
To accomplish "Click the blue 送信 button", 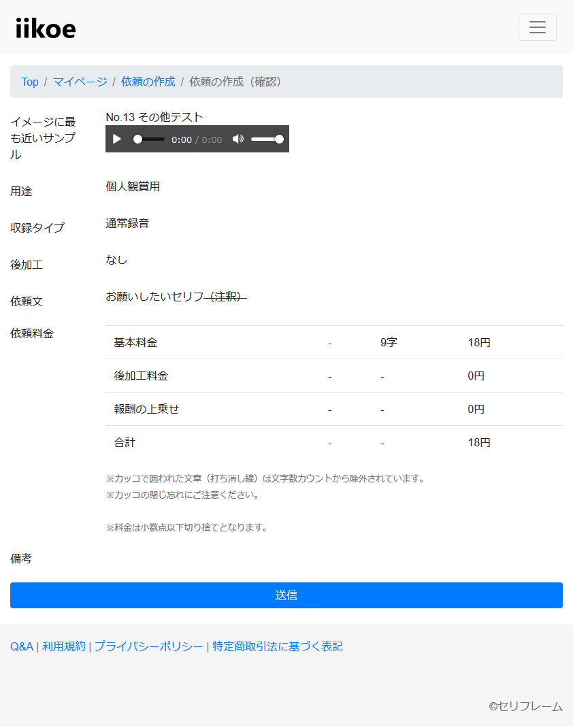I will coord(286,595).
